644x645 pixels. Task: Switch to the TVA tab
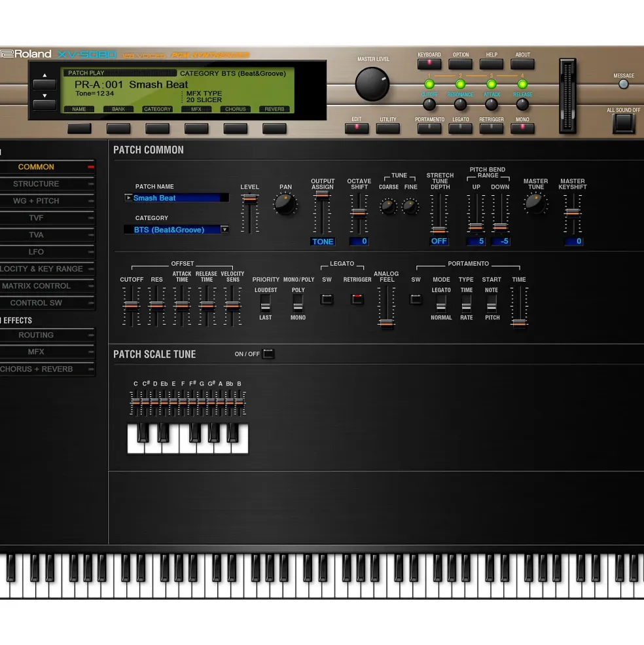[x=47, y=235]
